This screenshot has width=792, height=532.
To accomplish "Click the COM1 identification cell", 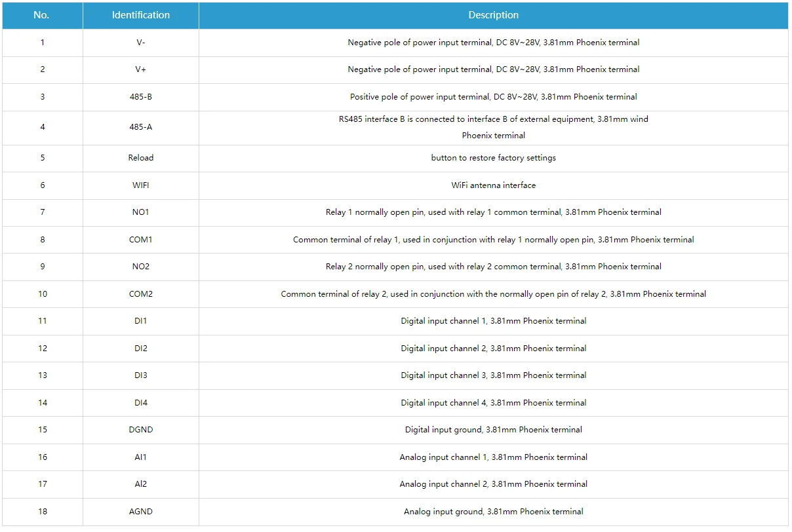I will 140,240.
